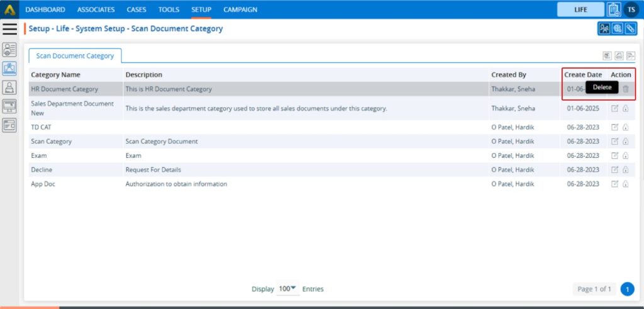Click the lock icon for Decline row

(x=625, y=170)
